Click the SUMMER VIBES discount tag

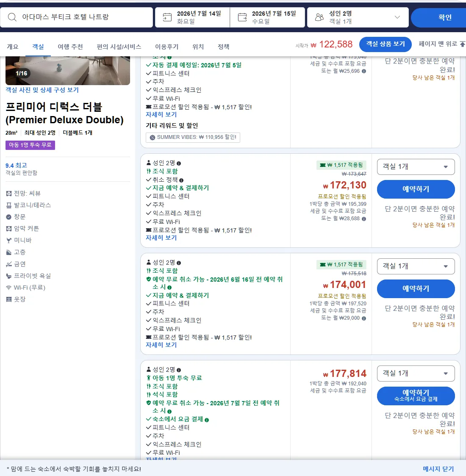[x=193, y=138]
